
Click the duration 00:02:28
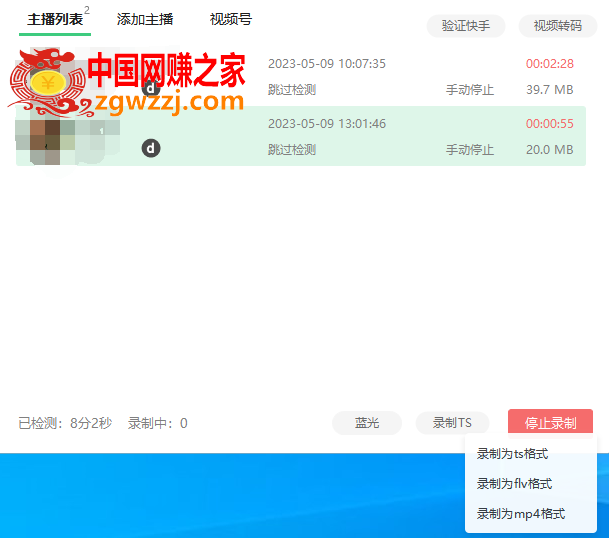click(x=550, y=64)
